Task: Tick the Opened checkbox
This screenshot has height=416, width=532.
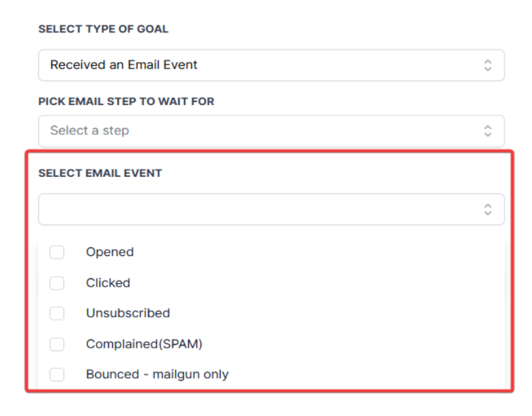Action: (x=57, y=252)
